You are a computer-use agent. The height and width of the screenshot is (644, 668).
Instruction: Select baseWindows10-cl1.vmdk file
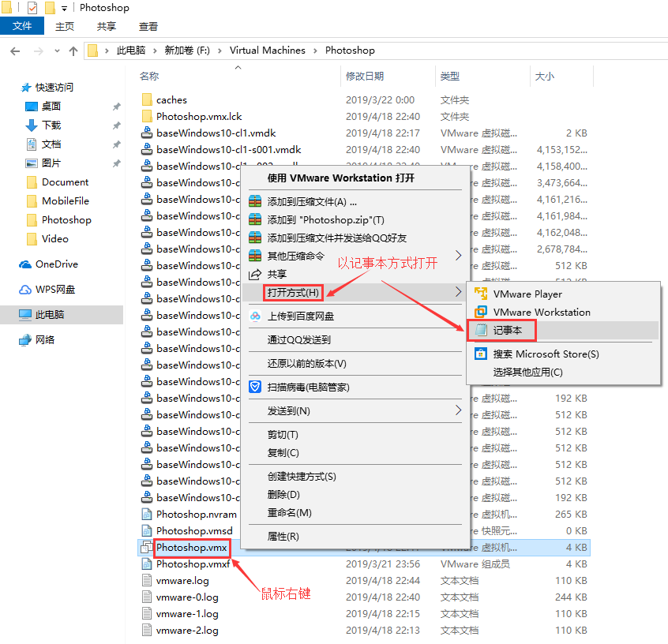216,133
